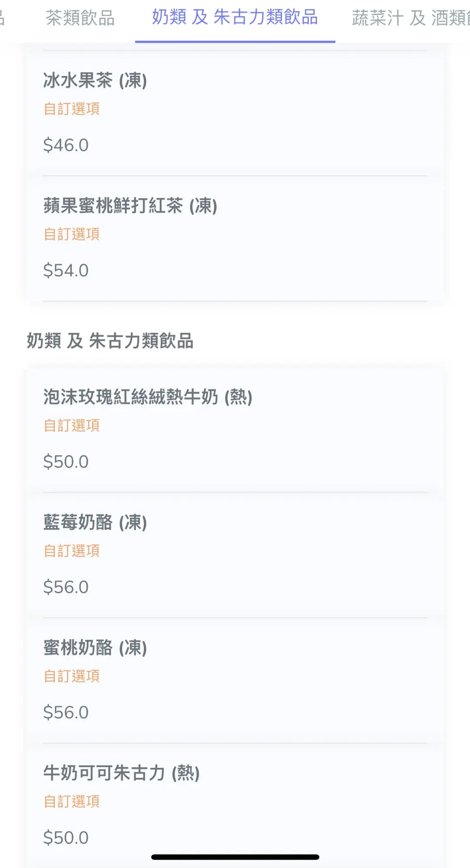Open the 冰水果茶 (凍) menu item
The image size is (470, 868).
pos(95,81)
